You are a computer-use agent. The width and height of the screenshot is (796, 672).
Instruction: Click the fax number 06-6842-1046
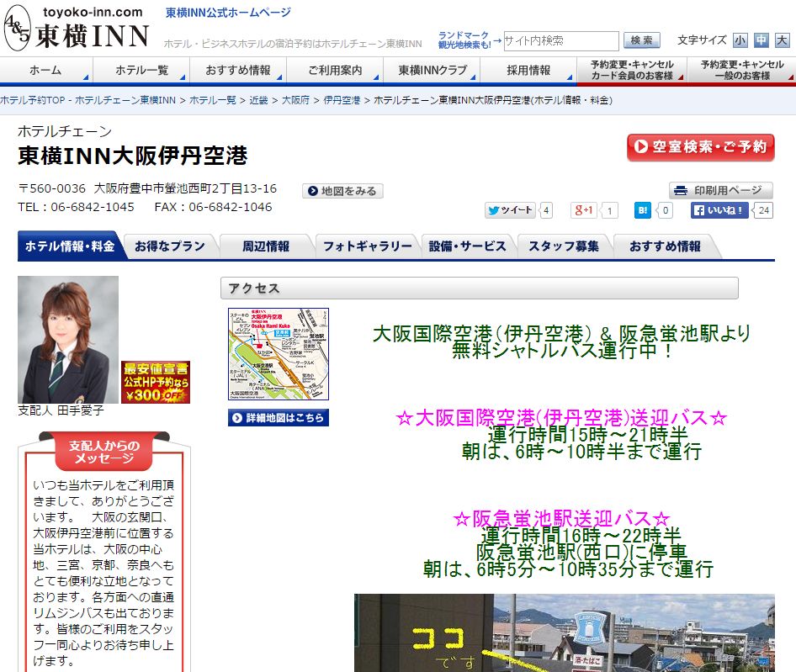[x=231, y=207]
